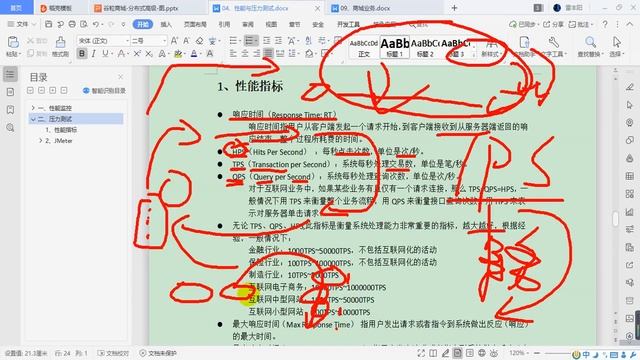
Task: Click the Center align icon
Action: pyautogui.click(x=245, y=53)
